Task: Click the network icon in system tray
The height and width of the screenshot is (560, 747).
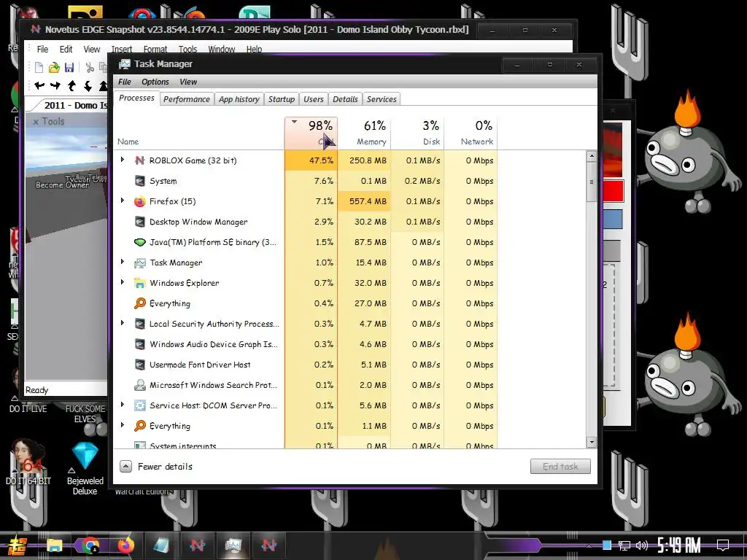Action: (624, 545)
